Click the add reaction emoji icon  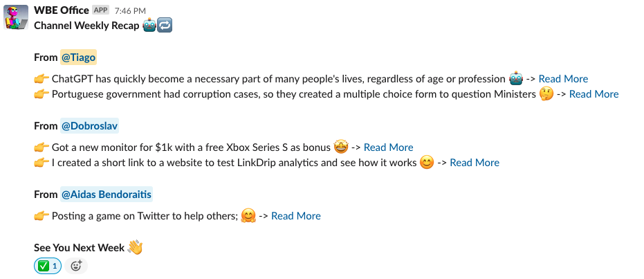tap(76, 265)
